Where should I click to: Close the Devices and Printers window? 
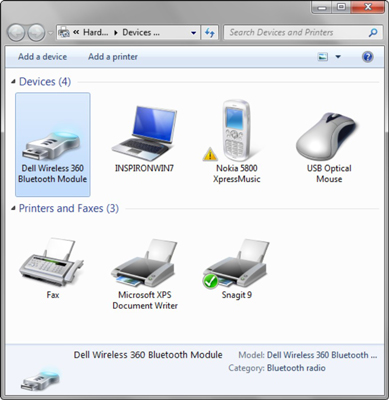(368, 7)
